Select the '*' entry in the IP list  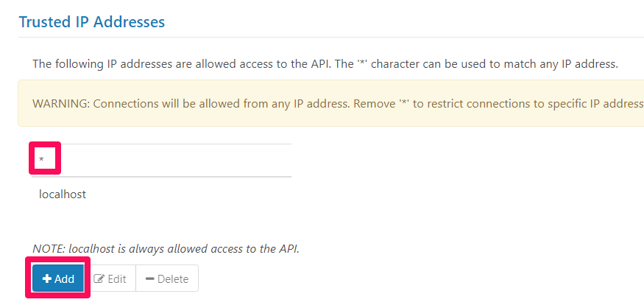42,160
